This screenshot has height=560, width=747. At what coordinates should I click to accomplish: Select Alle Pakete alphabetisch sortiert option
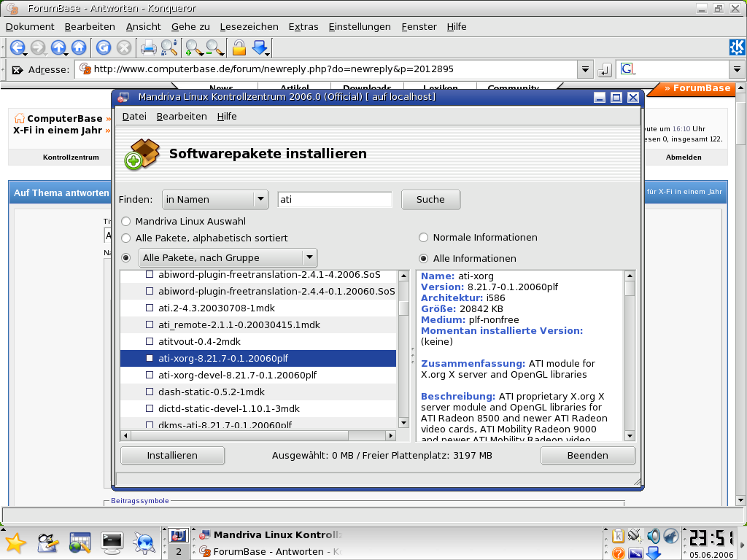[125, 238]
